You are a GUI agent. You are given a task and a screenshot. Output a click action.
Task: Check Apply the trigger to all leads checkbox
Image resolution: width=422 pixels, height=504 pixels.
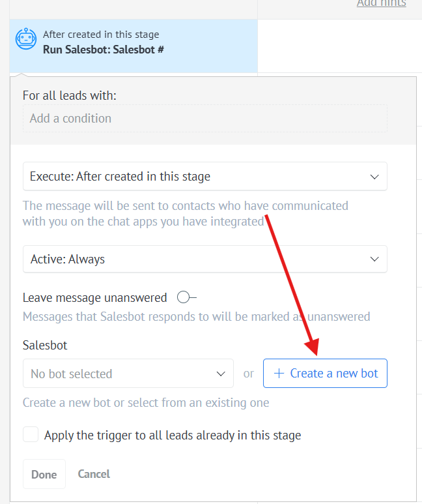click(x=31, y=434)
